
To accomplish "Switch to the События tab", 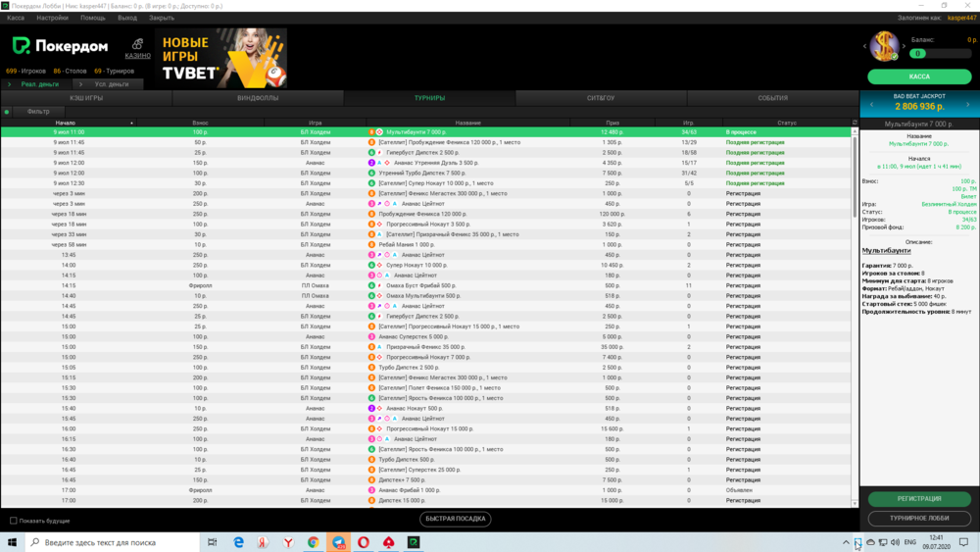I will coord(772,97).
